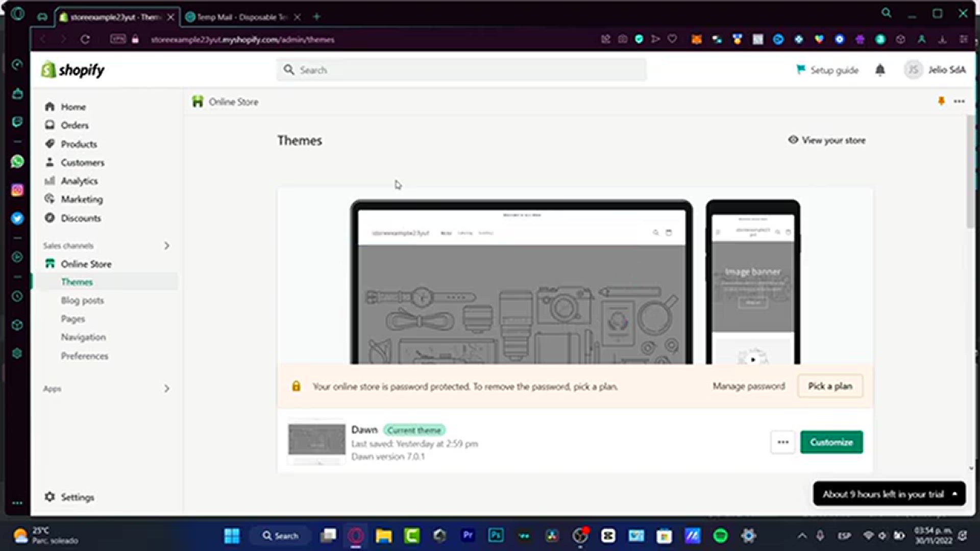Click the browser back arrow
980x551 pixels.
43,39
